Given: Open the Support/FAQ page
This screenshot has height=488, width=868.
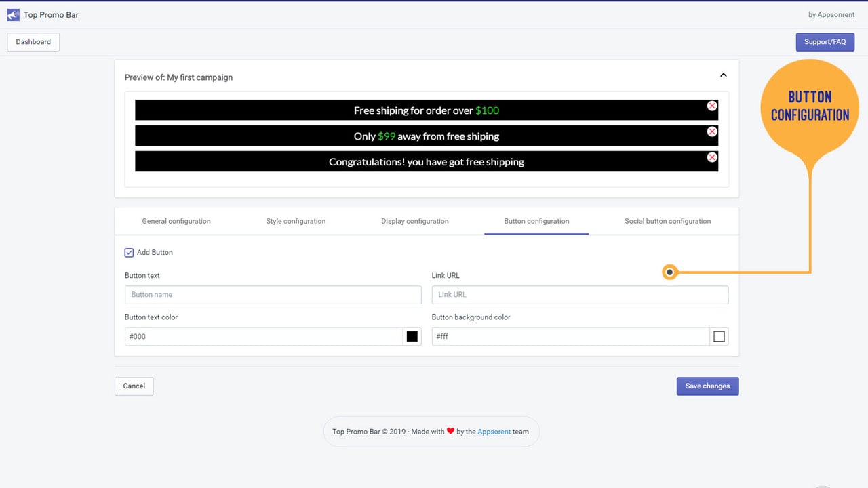Looking at the screenshot, I should 825,42.
